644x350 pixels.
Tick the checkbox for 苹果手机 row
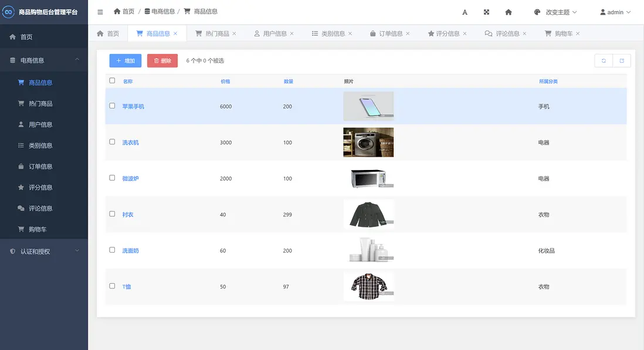click(x=113, y=106)
